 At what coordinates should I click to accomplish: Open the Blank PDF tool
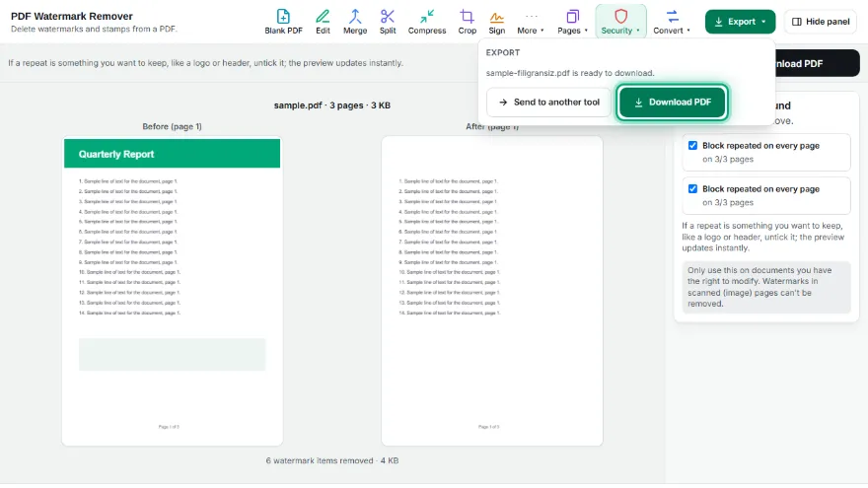click(x=283, y=22)
